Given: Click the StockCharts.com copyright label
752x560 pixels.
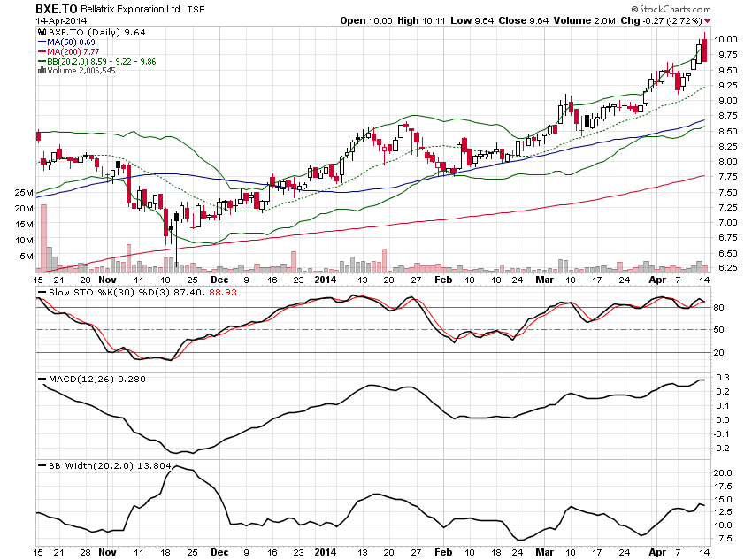Looking at the screenshot, I should [x=671, y=9].
